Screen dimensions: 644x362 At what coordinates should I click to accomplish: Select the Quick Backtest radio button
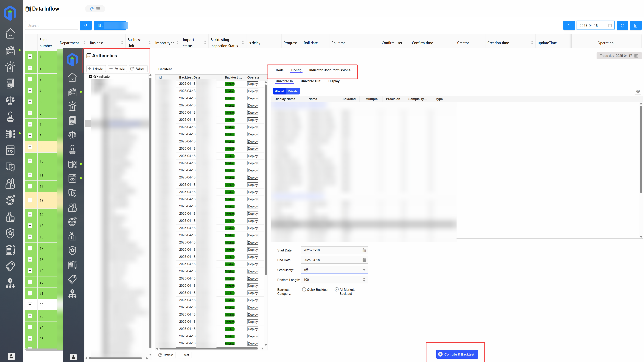pyautogui.click(x=304, y=289)
